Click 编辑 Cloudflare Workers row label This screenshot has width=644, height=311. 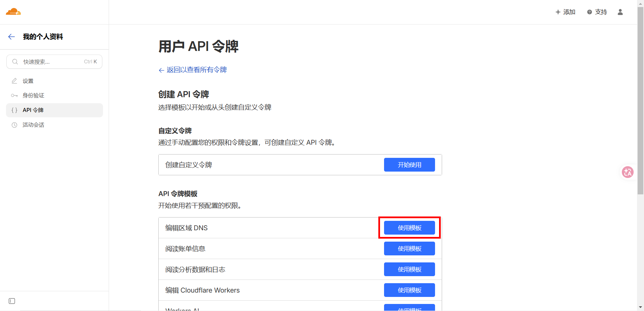[203, 290]
